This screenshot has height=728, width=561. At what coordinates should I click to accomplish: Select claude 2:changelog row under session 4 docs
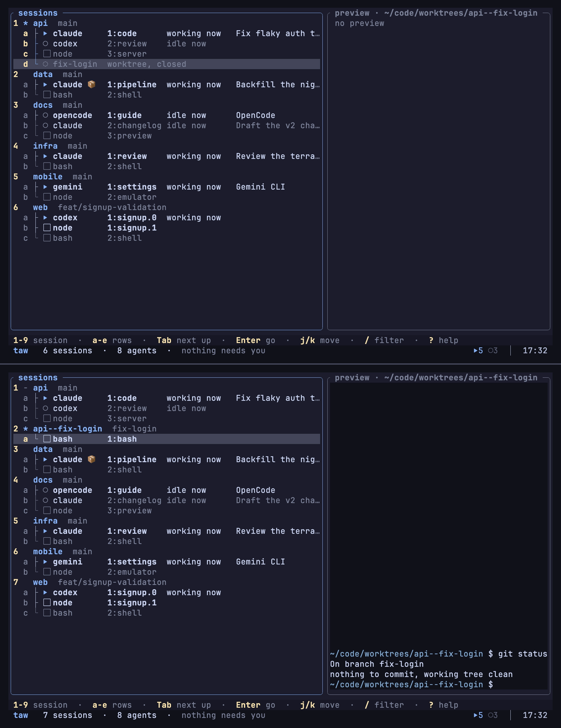[166, 501]
